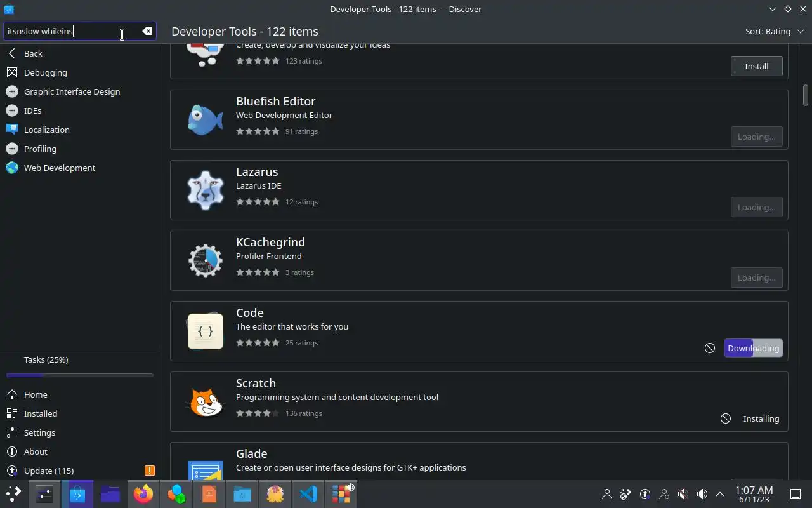
Task: Open the colorful grid app in taskbar
Action: coord(341,493)
